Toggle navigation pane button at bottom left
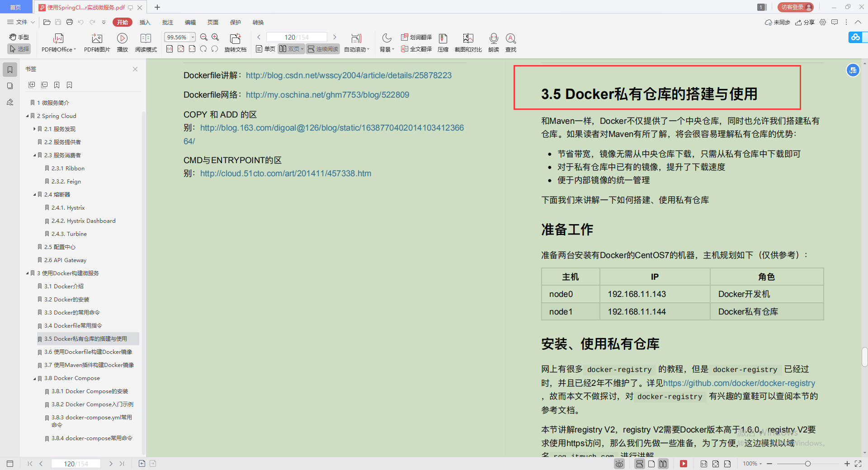This screenshot has width=868, height=470. tap(10, 464)
